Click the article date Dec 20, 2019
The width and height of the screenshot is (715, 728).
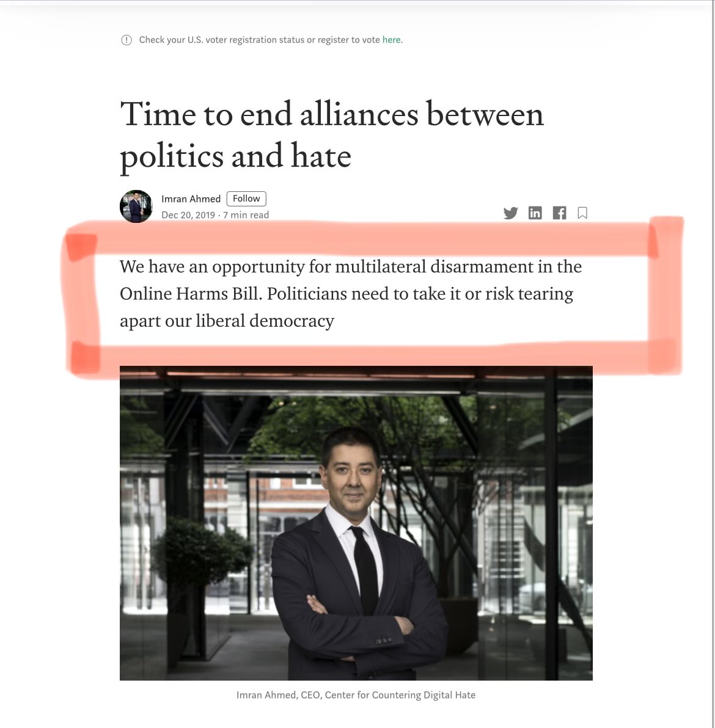pyautogui.click(x=188, y=215)
